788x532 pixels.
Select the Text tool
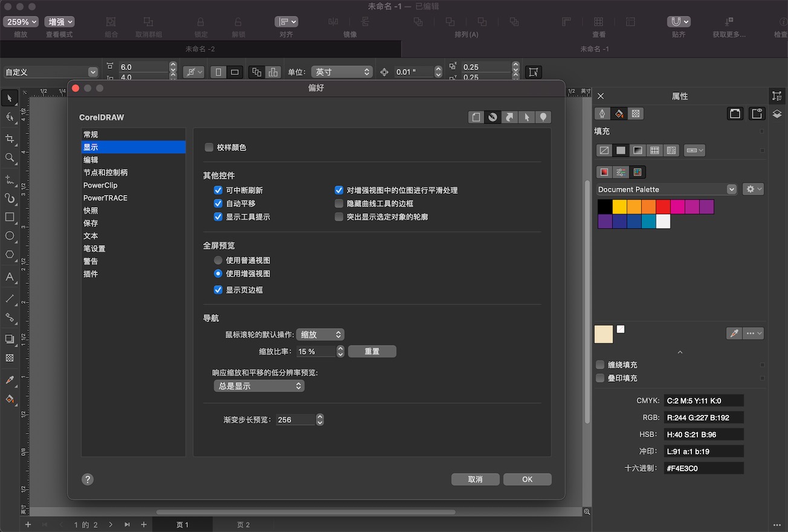tap(10, 277)
